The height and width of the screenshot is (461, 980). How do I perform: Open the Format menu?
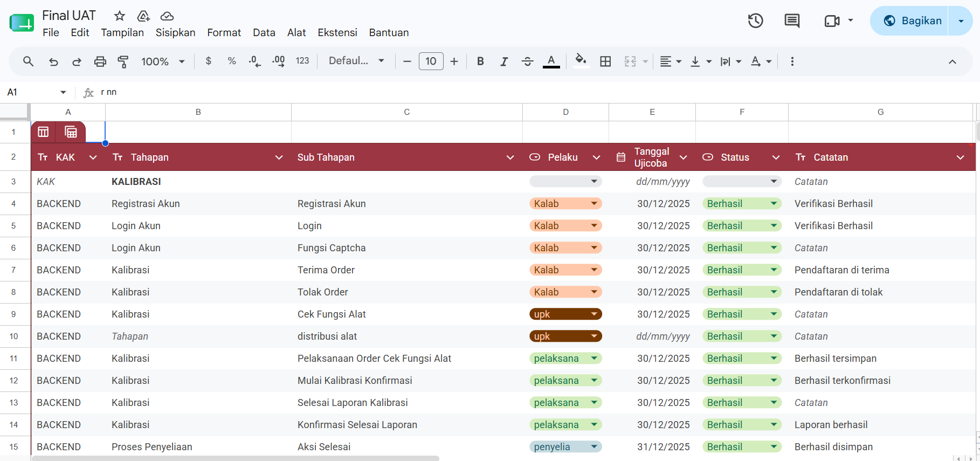pos(224,32)
